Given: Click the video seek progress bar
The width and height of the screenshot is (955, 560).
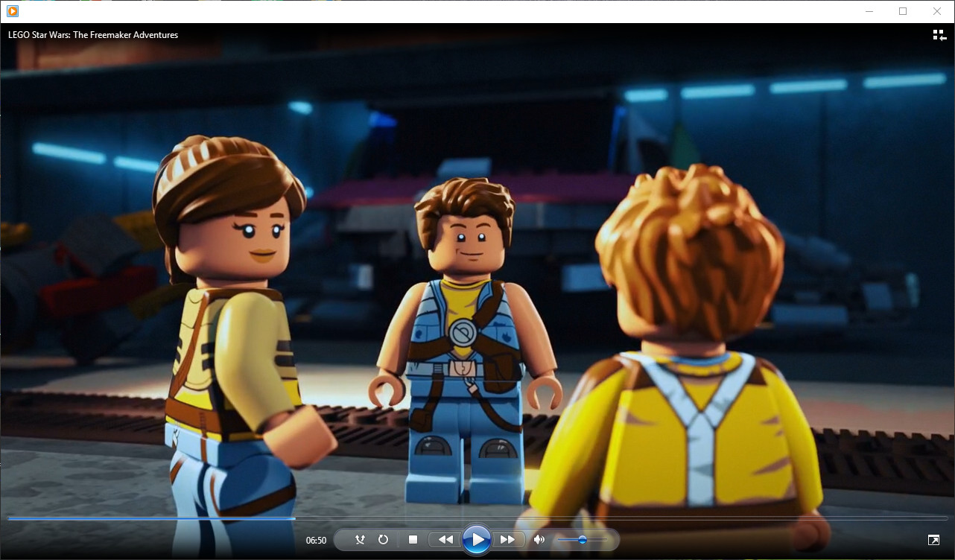Looking at the screenshot, I should [477, 518].
